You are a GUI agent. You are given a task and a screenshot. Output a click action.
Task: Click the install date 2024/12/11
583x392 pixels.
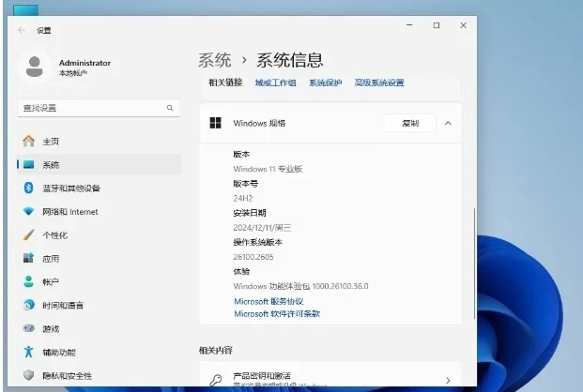(x=262, y=228)
